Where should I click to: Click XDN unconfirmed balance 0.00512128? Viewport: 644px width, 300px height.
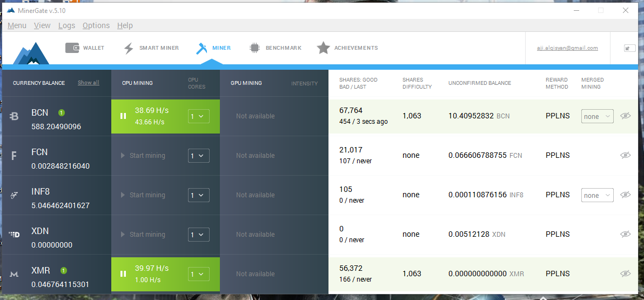477,234
